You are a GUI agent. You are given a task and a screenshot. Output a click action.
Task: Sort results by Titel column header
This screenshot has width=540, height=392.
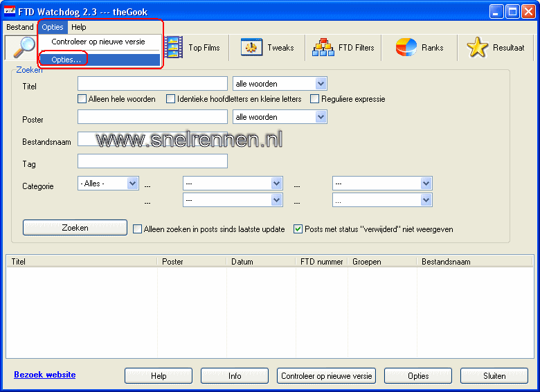pos(82,262)
